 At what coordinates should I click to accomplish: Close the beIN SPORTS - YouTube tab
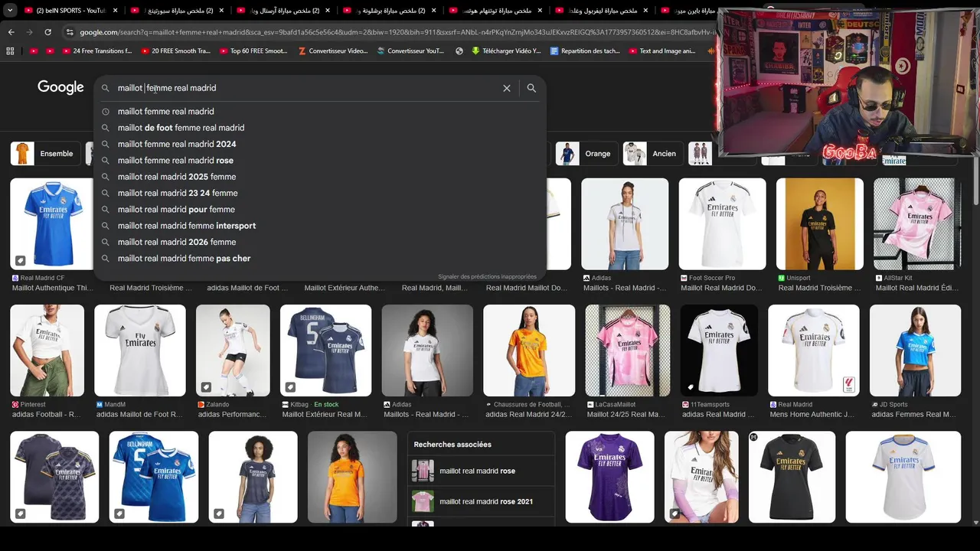coord(116,11)
